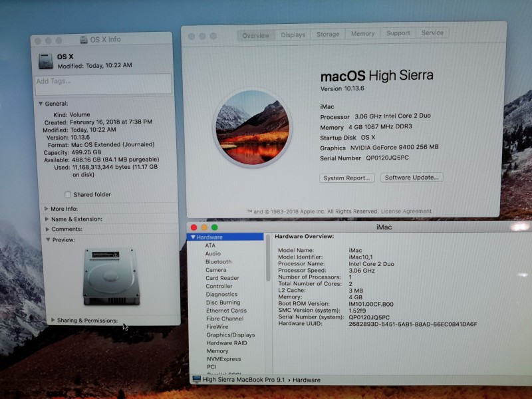Screen dimensions: 532x399
Task: Collapse the General section in OS X Info
Action: click(41, 104)
